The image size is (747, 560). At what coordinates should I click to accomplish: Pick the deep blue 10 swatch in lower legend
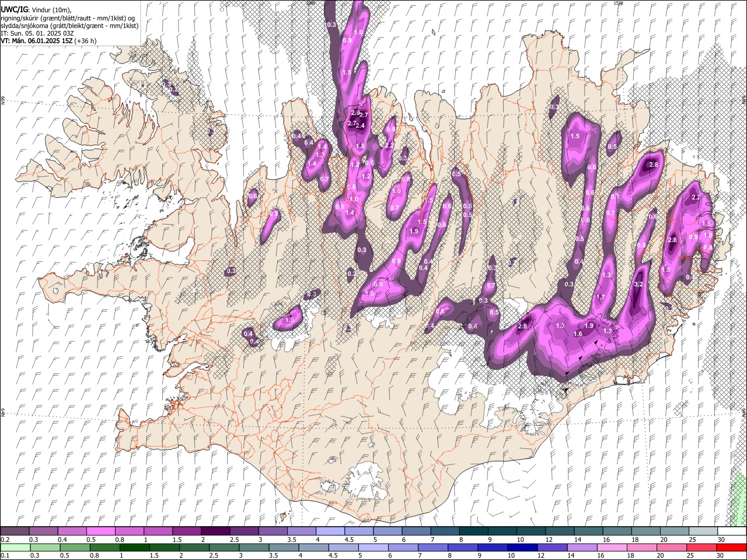(522, 548)
